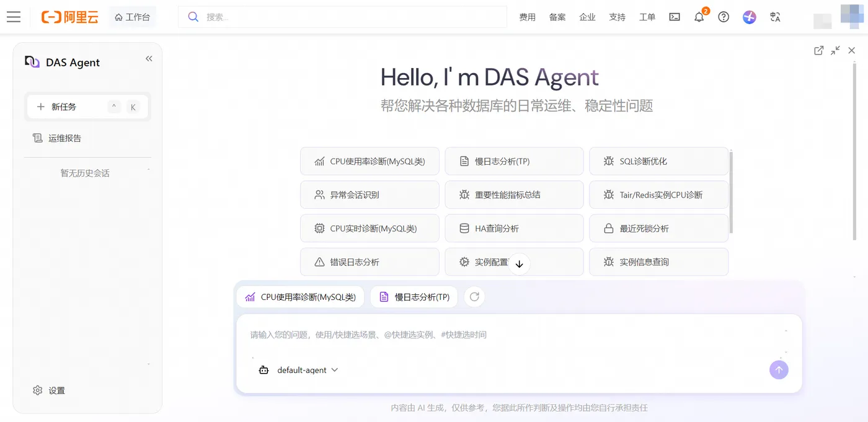868x422 pixels.
Task: Select CPU使用率诊断(MySQL类) quick chip above input
Action: 301,297
